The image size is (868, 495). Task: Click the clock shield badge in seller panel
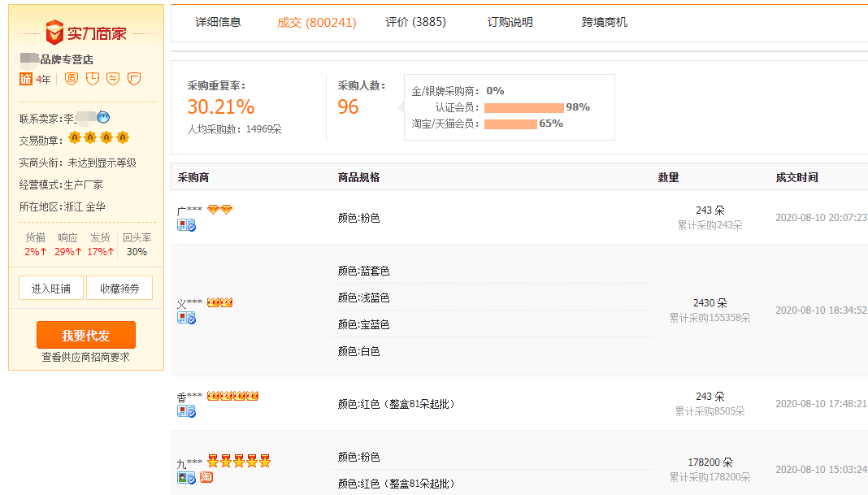click(x=93, y=79)
